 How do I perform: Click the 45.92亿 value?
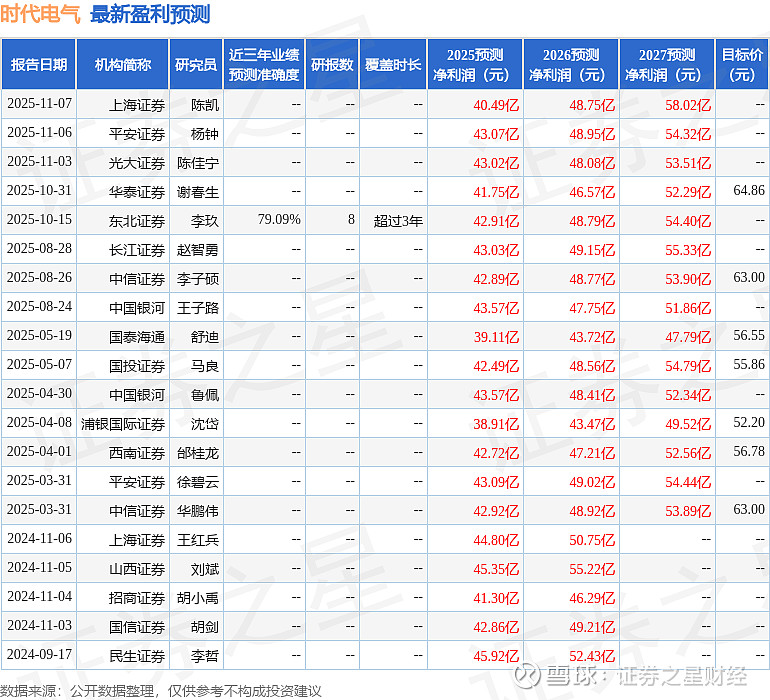click(496, 655)
